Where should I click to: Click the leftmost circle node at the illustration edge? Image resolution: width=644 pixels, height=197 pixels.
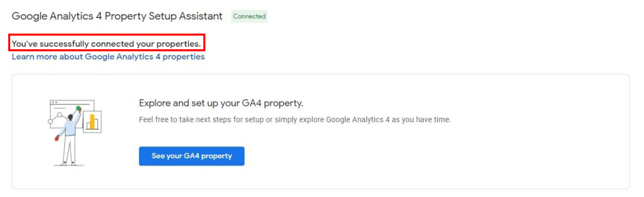(x=50, y=122)
